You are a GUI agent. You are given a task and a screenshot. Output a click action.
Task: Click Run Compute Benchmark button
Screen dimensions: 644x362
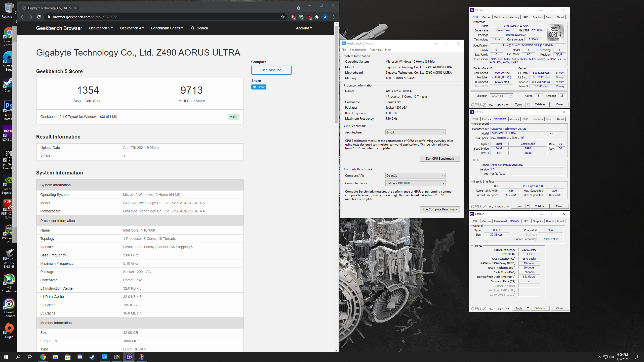[440, 209]
